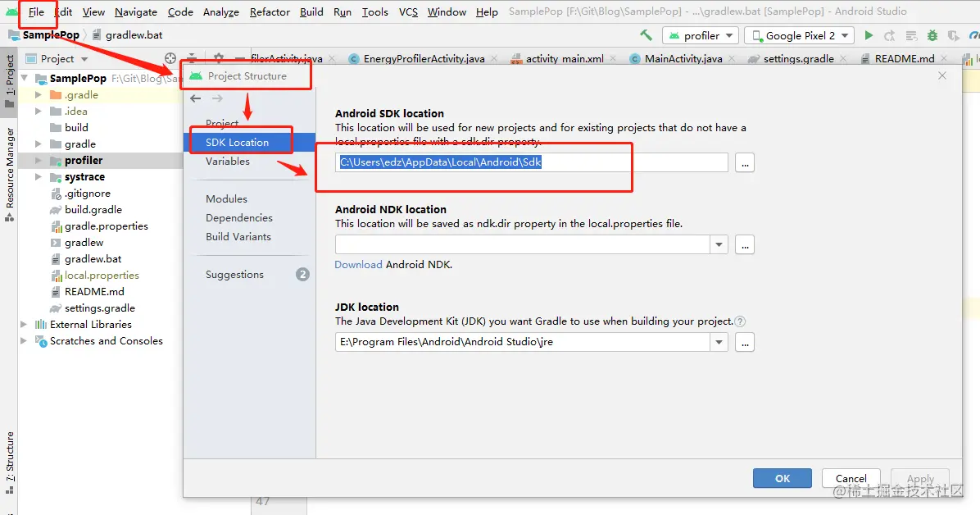Browse for Android NDK location with ellipsis button
This screenshot has height=515, width=980.
tap(744, 244)
